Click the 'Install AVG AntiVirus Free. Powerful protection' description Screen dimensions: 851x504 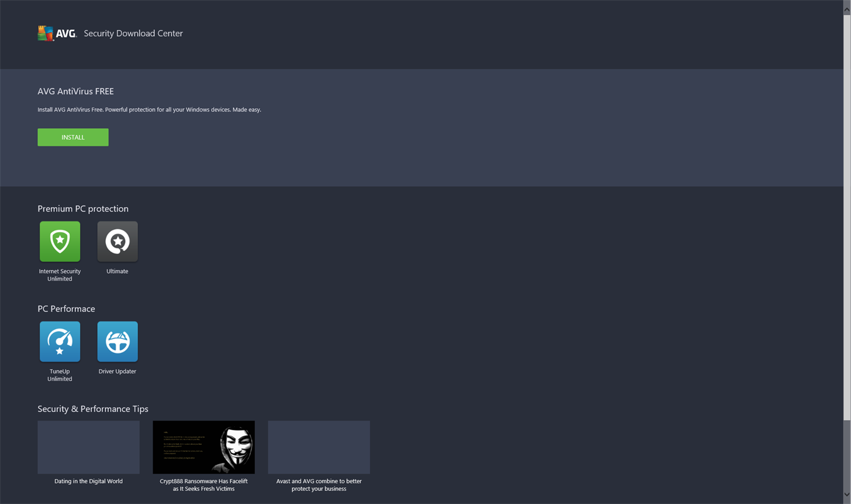point(149,110)
